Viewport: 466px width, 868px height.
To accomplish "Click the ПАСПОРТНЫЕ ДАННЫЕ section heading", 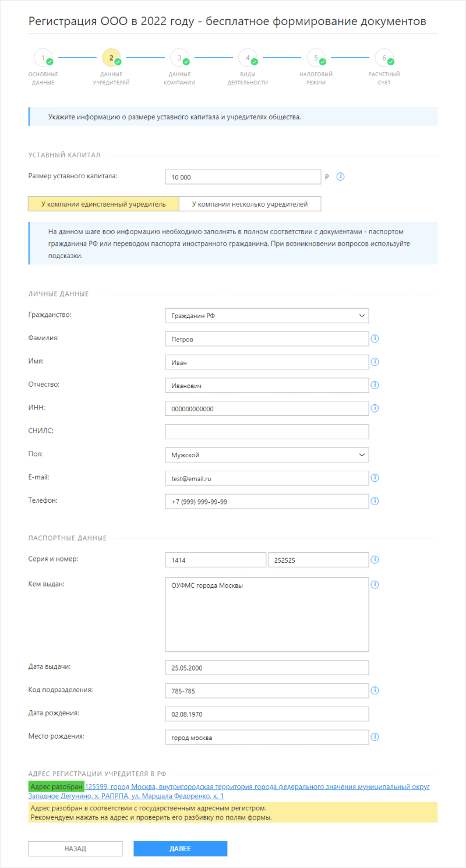I will pyautogui.click(x=68, y=538).
